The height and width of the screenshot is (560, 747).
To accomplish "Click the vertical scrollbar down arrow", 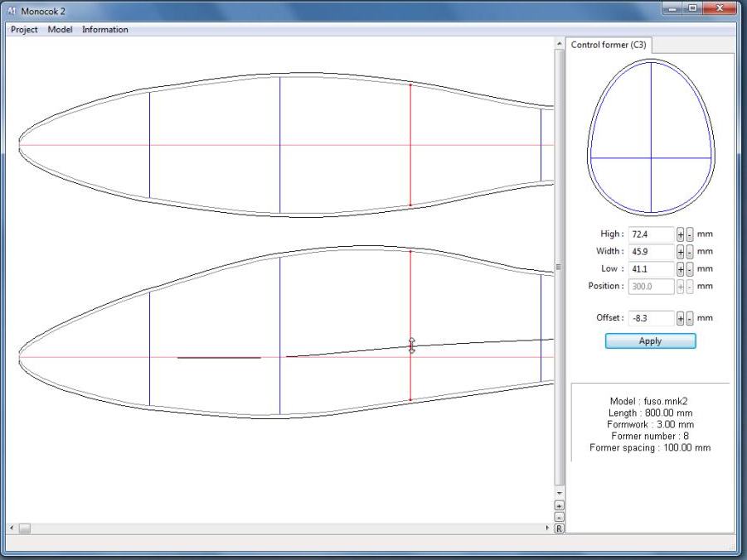I will click(560, 494).
